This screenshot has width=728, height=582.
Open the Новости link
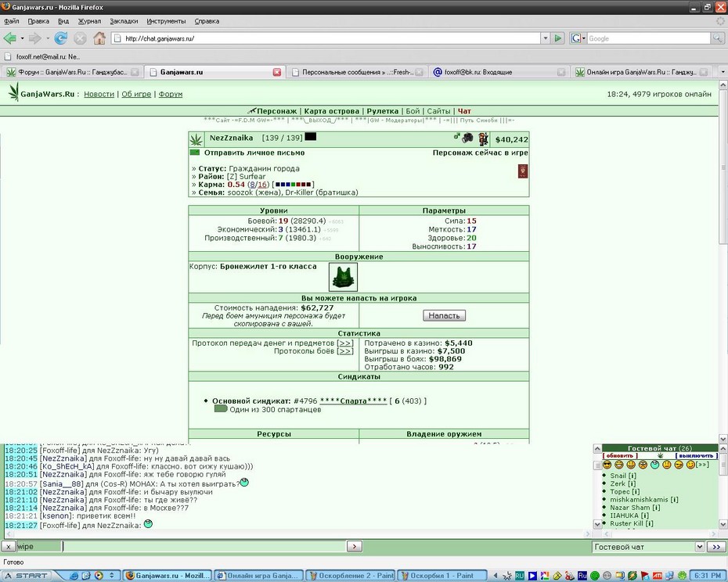click(x=99, y=94)
